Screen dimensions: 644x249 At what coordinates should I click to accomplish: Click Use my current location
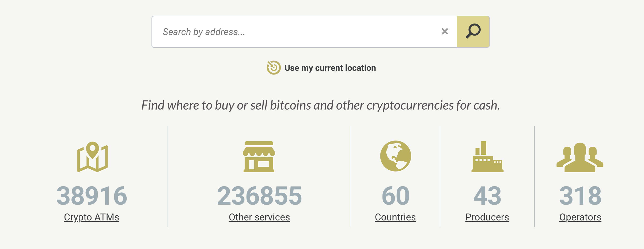(331, 68)
